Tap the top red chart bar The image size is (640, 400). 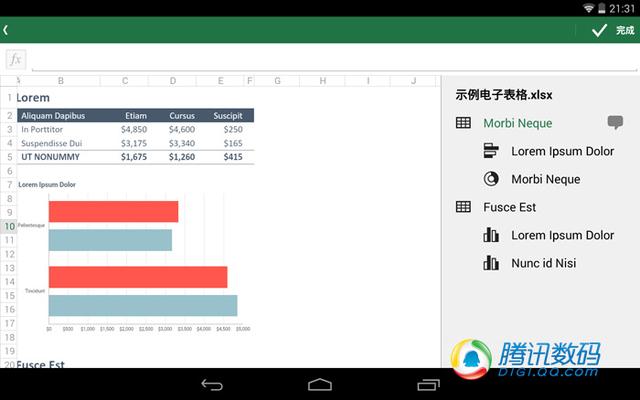pyautogui.click(x=113, y=211)
